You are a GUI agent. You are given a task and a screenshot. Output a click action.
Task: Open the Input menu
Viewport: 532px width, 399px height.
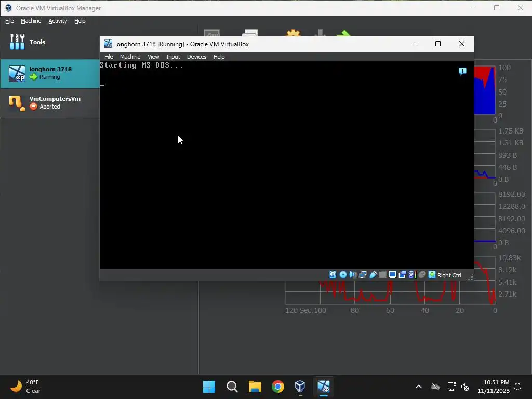click(173, 57)
